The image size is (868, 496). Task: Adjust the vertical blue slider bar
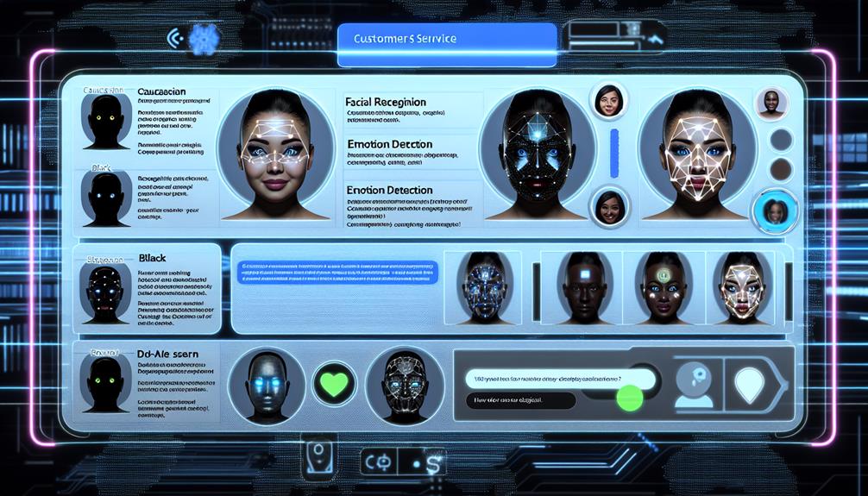tap(614, 154)
